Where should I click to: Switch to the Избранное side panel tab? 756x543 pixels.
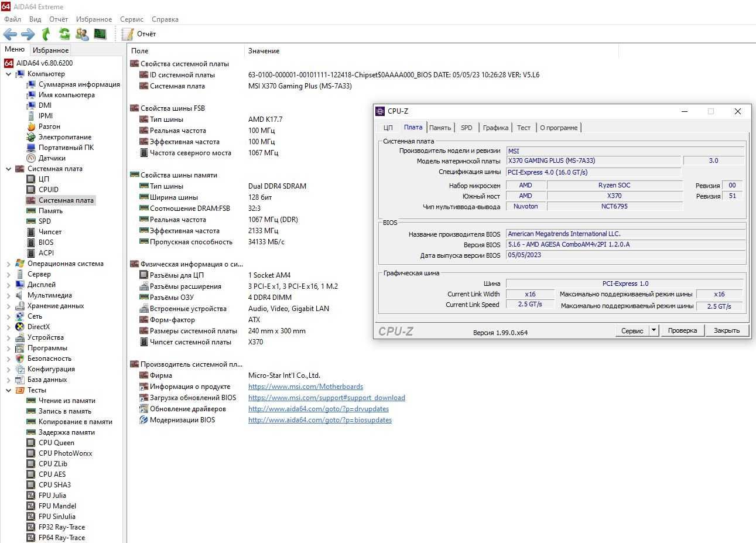pyautogui.click(x=50, y=50)
